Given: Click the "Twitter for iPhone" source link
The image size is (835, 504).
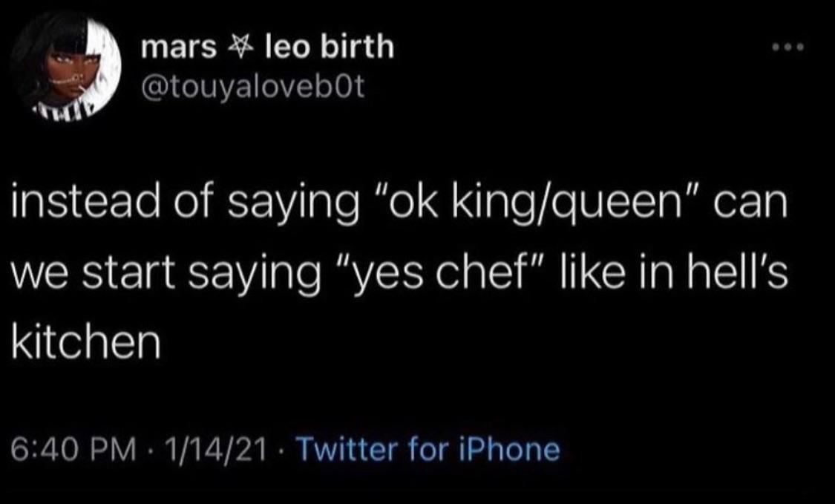Looking at the screenshot, I should coord(426,449).
